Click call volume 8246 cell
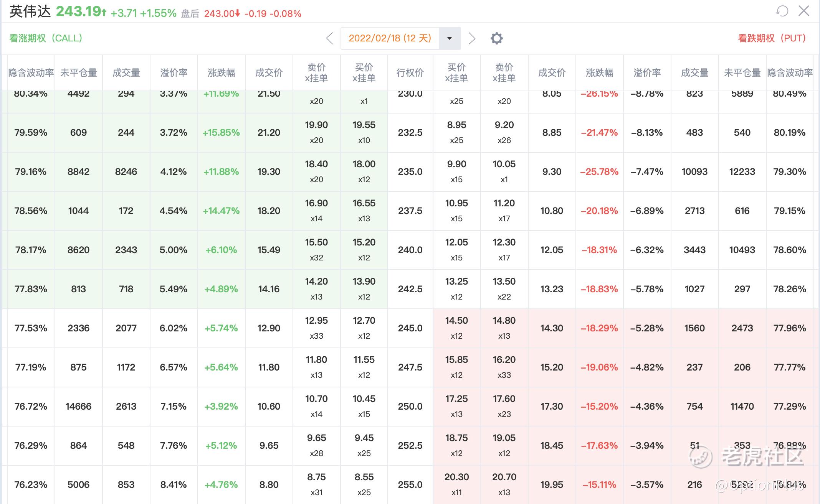This screenshot has height=504, width=820. tap(126, 172)
